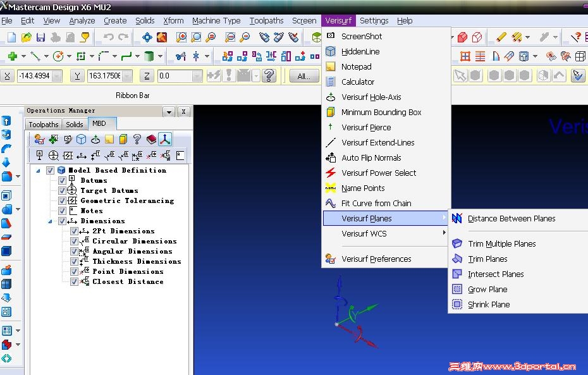
Task: Open the Toolpaths menu
Action: (266, 21)
